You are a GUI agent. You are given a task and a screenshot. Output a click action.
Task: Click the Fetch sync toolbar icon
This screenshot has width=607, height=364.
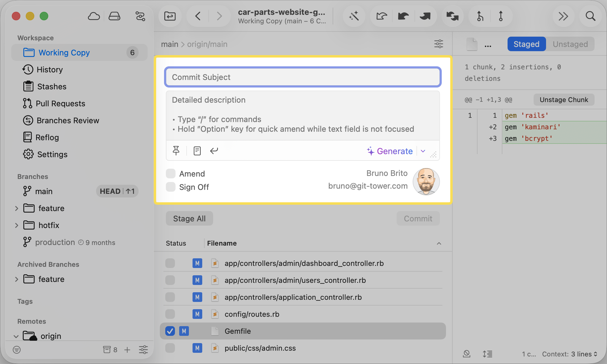click(452, 16)
